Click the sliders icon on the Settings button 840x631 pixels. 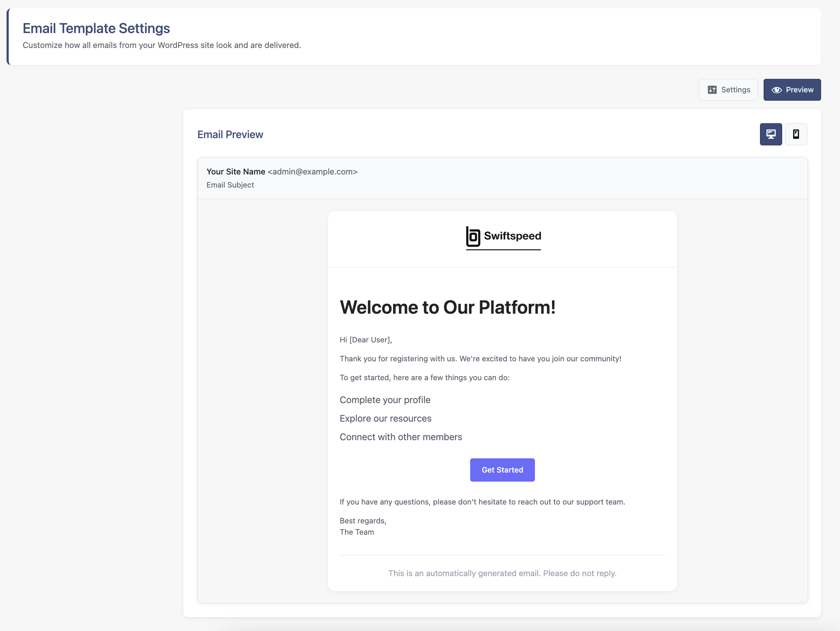(x=713, y=90)
